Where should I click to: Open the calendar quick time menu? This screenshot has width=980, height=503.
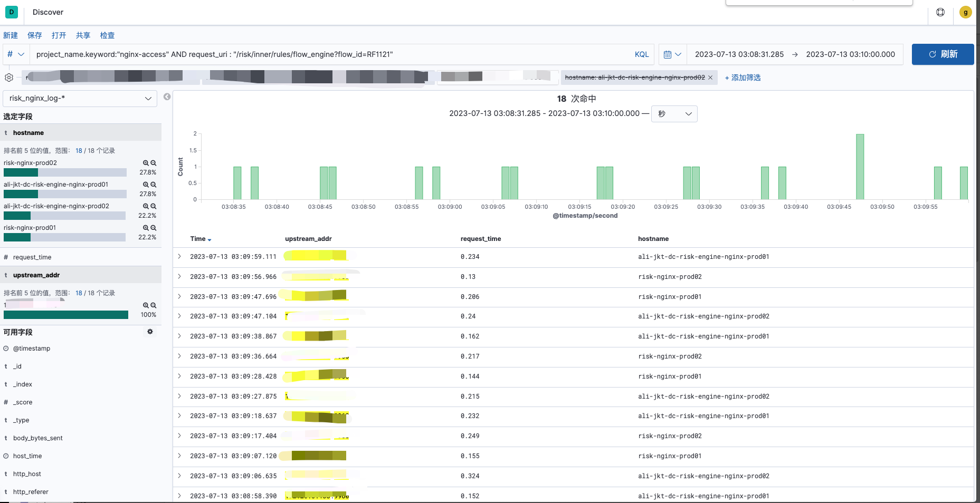click(x=672, y=54)
